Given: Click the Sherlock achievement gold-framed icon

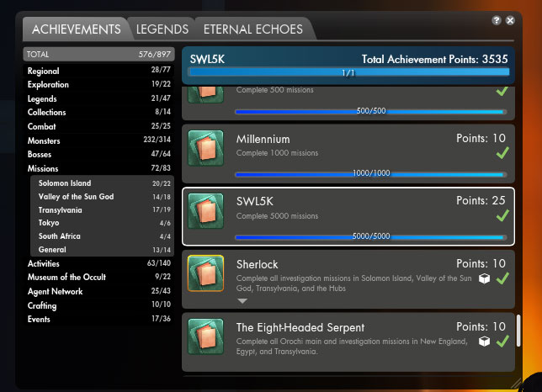Looking at the screenshot, I should coord(205,273).
